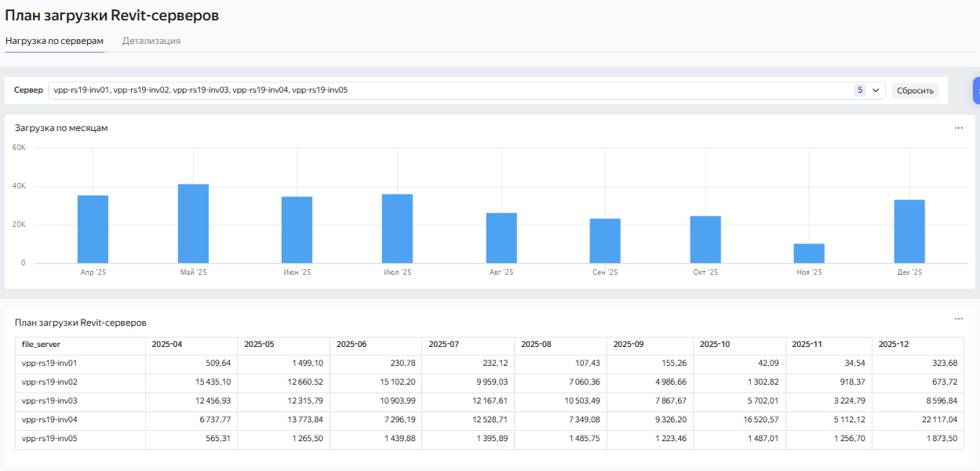Click the Загрузка по месяцам chart title
Image resolution: width=980 pixels, height=471 pixels.
(61, 128)
